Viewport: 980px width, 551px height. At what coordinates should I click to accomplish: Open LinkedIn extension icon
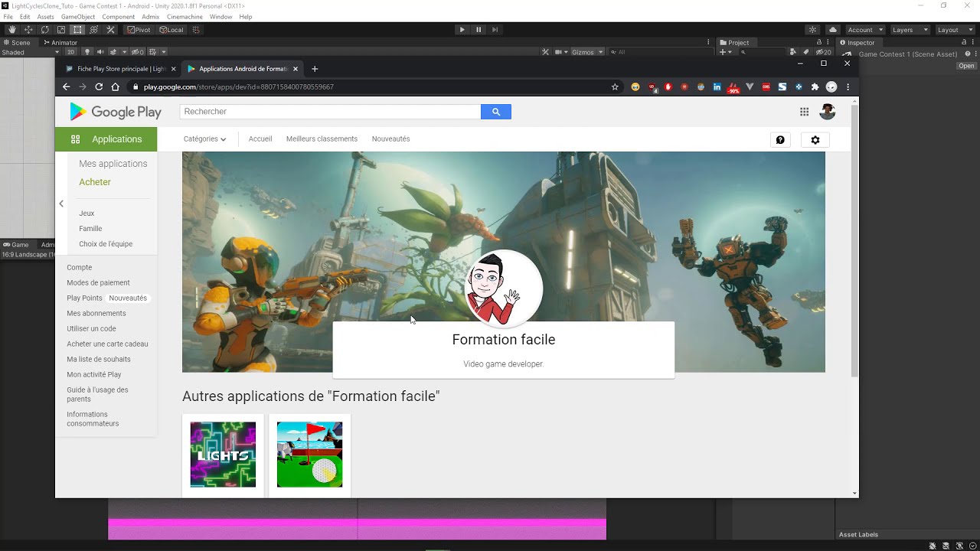pyautogui.click(x=717, y=87)
